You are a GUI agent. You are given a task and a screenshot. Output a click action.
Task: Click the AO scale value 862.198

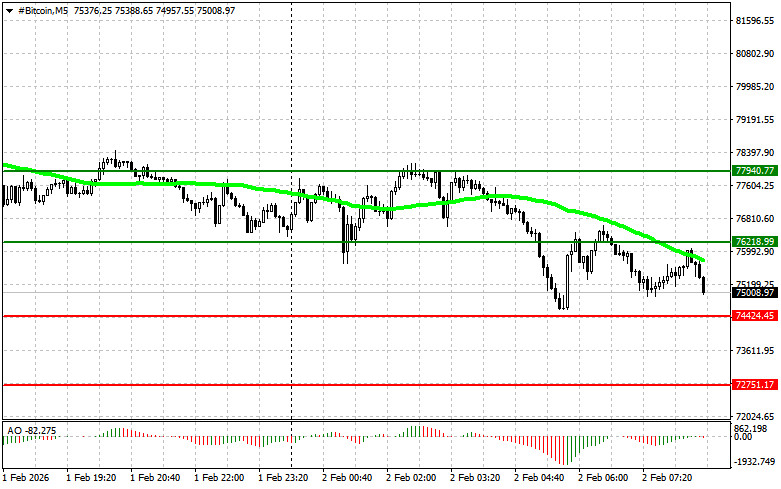tap(751, 429)
